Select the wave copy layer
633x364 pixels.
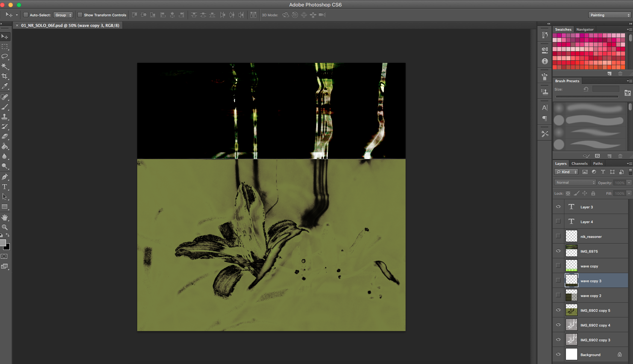[590, 266]
